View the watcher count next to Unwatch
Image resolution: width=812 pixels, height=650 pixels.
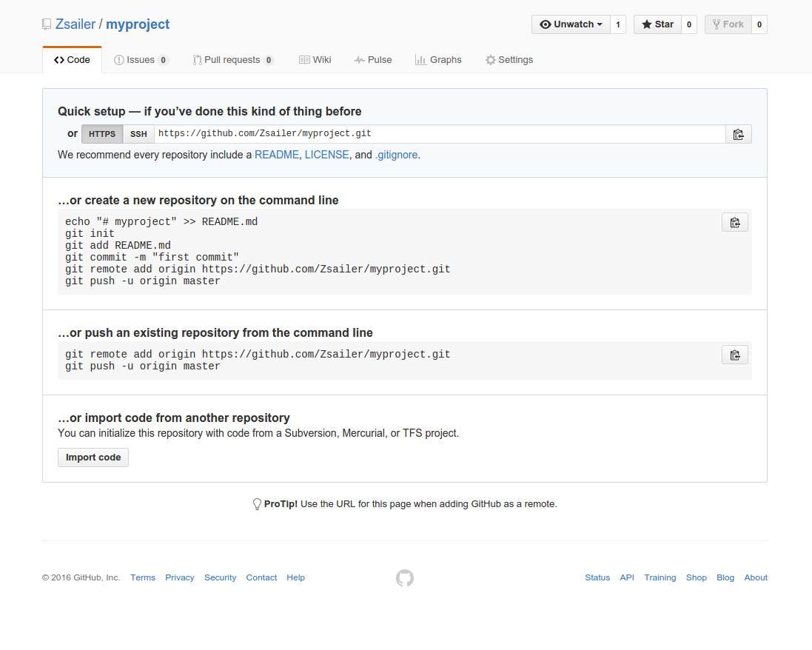click(618, 24)
